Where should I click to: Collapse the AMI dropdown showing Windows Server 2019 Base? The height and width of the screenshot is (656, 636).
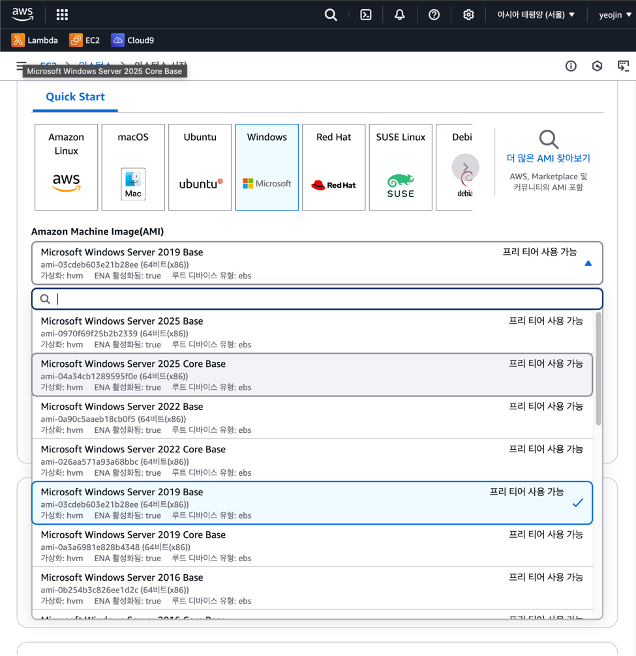pos(317,263)
